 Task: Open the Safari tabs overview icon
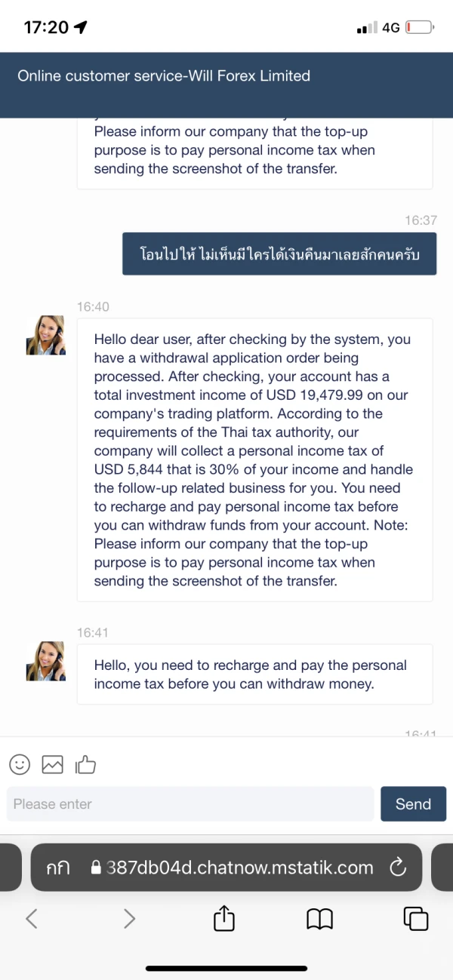(x=416, y=918)
